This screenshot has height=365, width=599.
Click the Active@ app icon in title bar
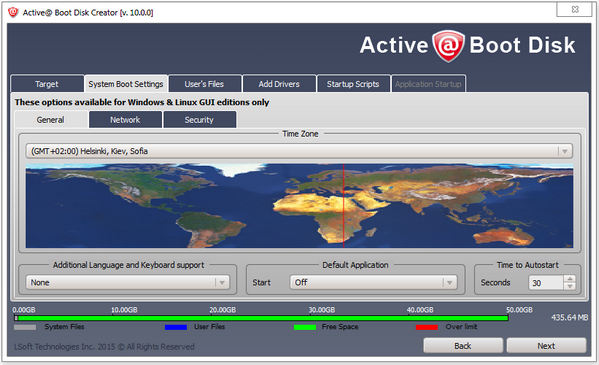click(13, 12)
